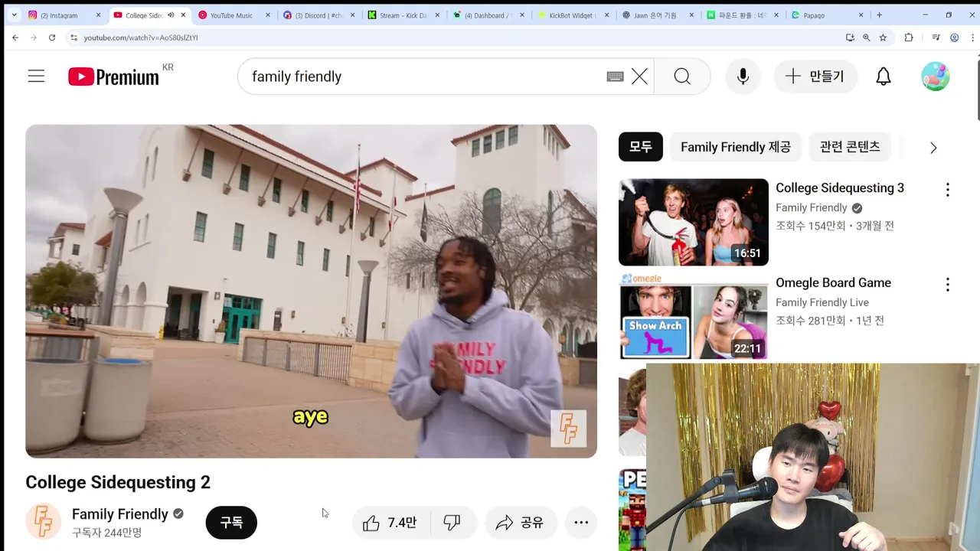Open the YouTube account avatar menu
This screenshot has height=551, width=980.
936,77
